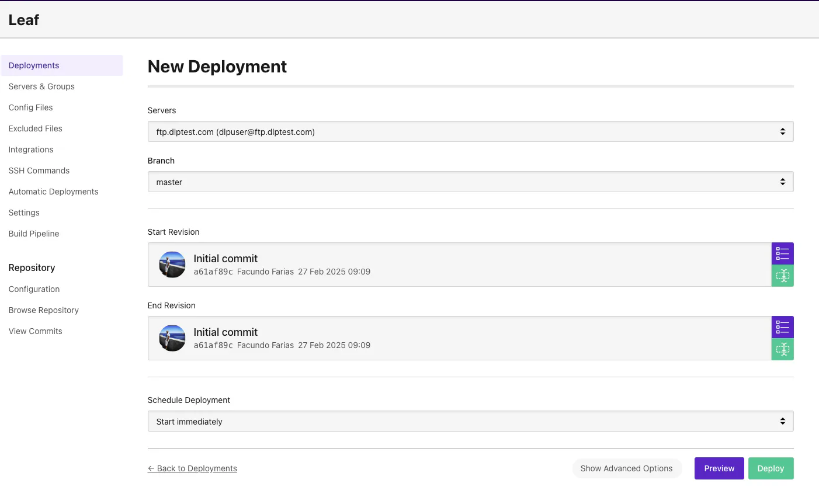Open commit list for Start Revision
The width and height of the screenshot is (819, 504).
click(782, 253)
